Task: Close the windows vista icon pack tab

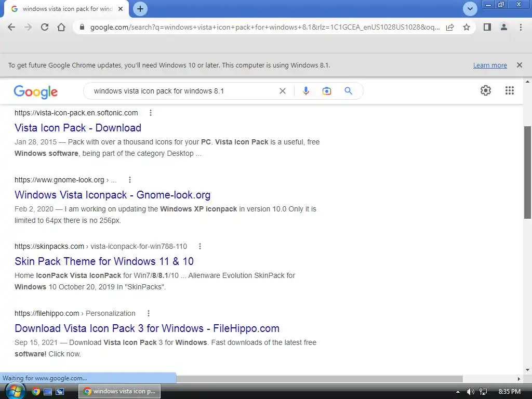Action: tap(121, 9)
